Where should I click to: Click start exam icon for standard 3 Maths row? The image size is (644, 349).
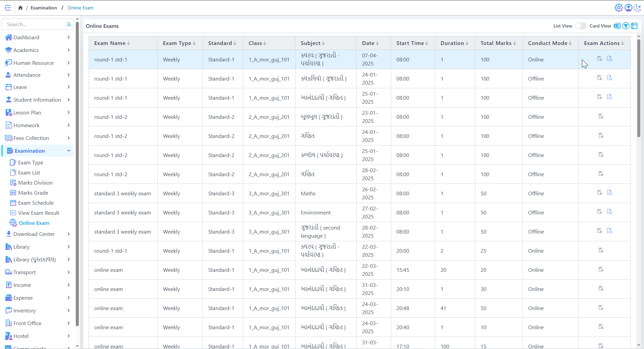[599, 193]
